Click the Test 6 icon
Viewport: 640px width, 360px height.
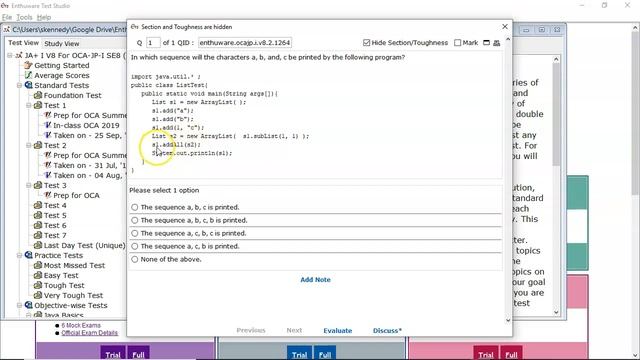[38, 225]
